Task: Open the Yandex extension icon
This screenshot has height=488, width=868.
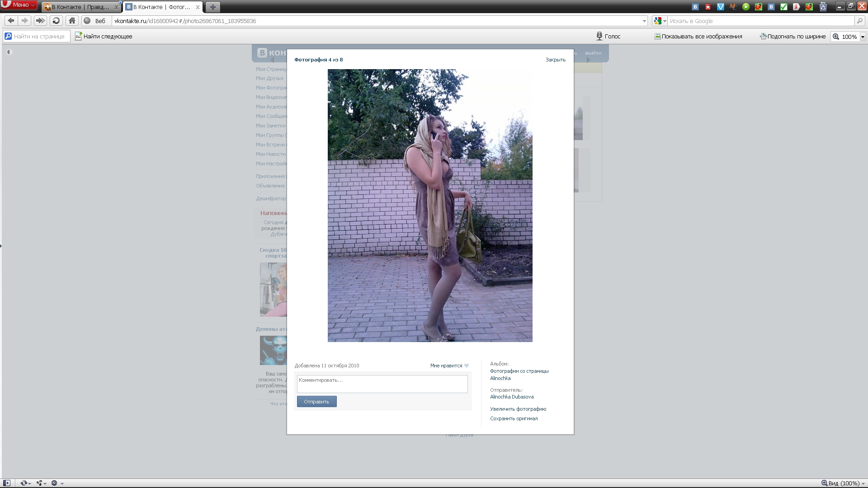Action: [797, 7]
